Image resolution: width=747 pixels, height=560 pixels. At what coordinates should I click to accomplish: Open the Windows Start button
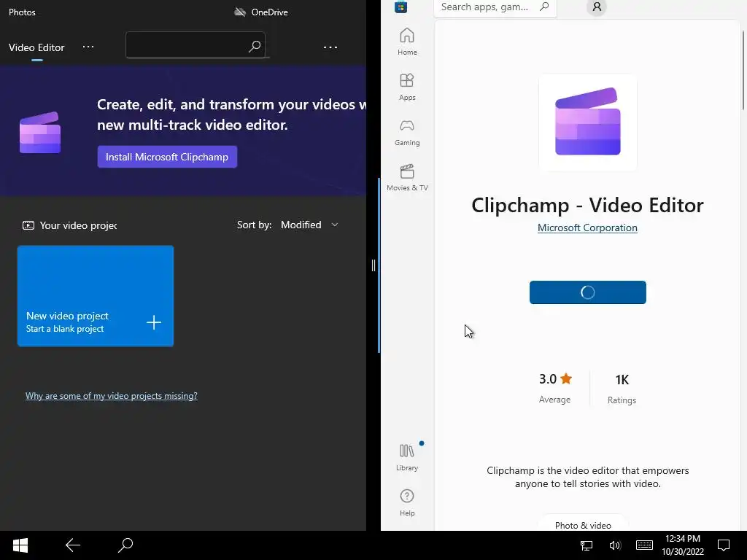pos(20,545)
